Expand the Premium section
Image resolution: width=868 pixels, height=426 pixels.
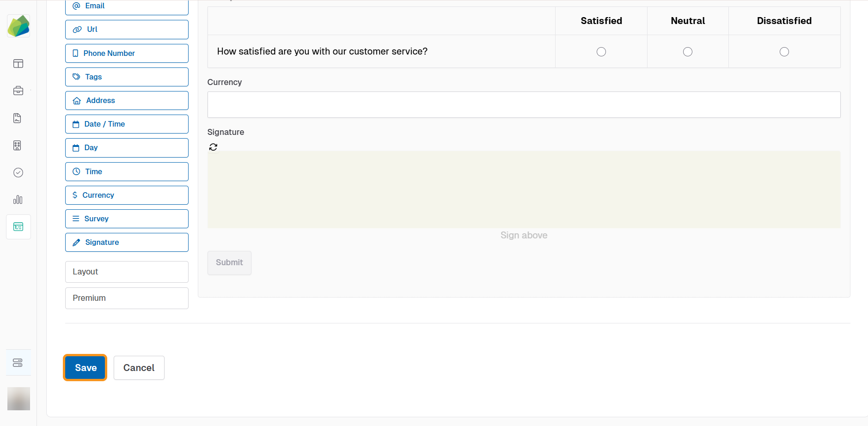click(x=127, y=298)
